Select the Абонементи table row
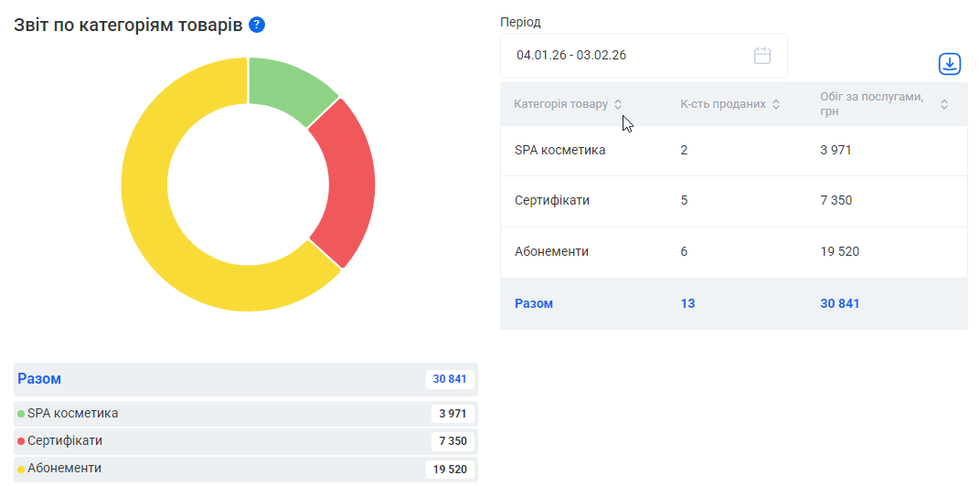Image resolution: width=980 pixels, height=486 pixels. pos(733,252)
